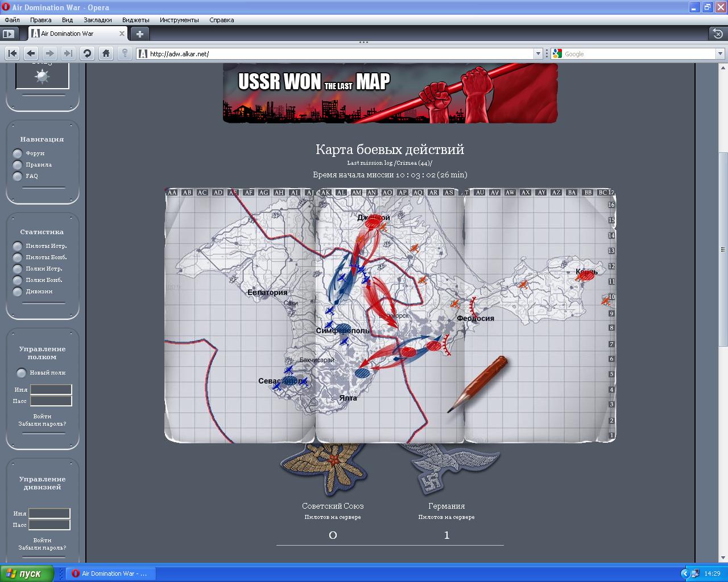Click the Rewind to first page button
The image size is (728, 582).
pyautogui.click(x=12, y=53)
